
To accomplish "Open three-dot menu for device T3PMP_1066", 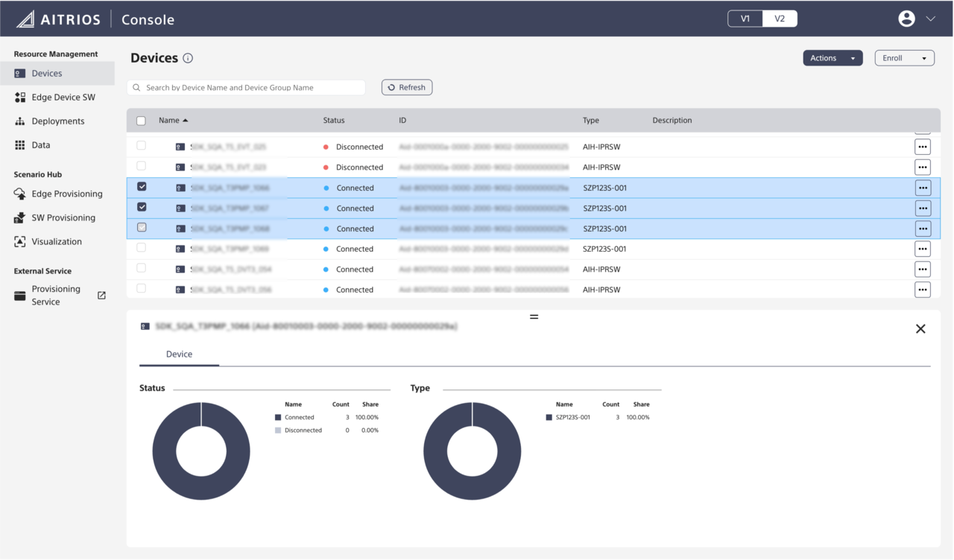I will (x=923, y=188).
